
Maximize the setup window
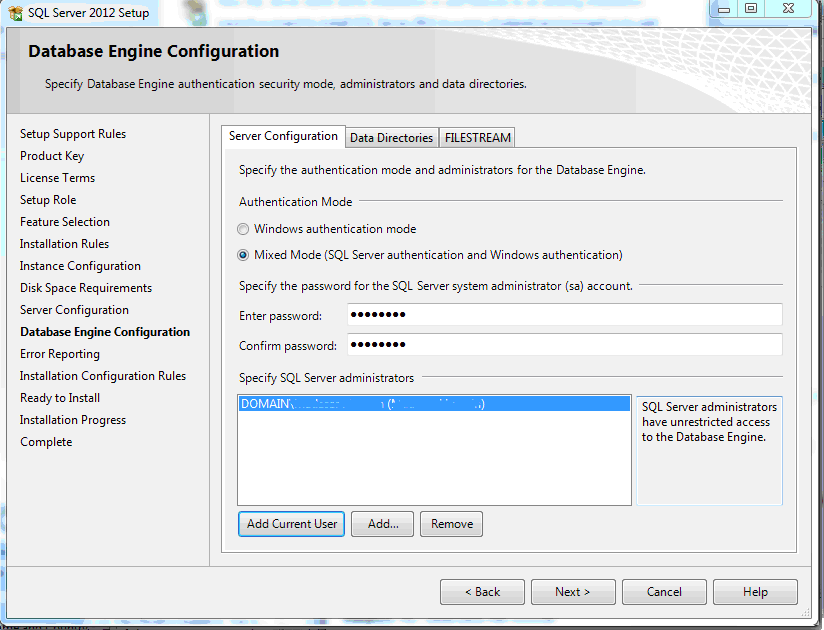(751, 9)
